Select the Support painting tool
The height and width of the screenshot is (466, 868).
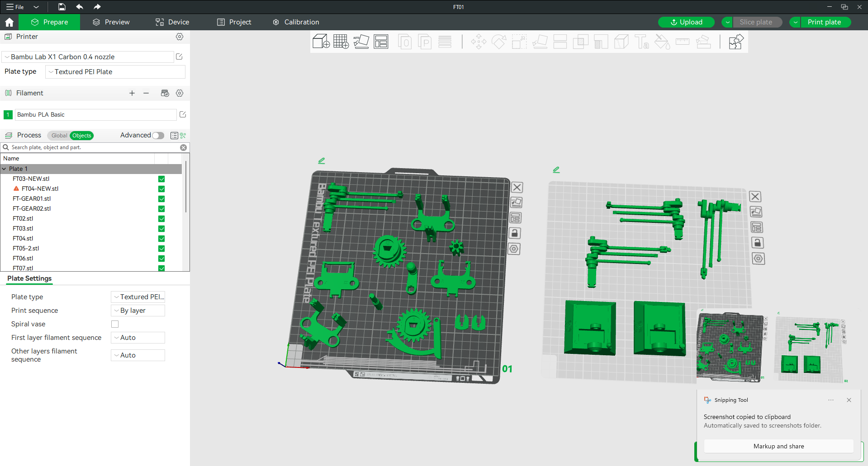point(601,42)
